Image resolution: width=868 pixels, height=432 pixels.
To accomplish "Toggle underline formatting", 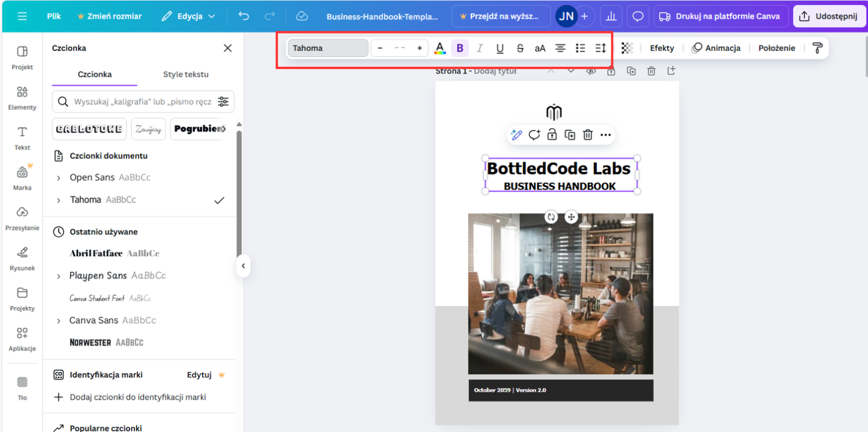I will [x=500, y=48].
